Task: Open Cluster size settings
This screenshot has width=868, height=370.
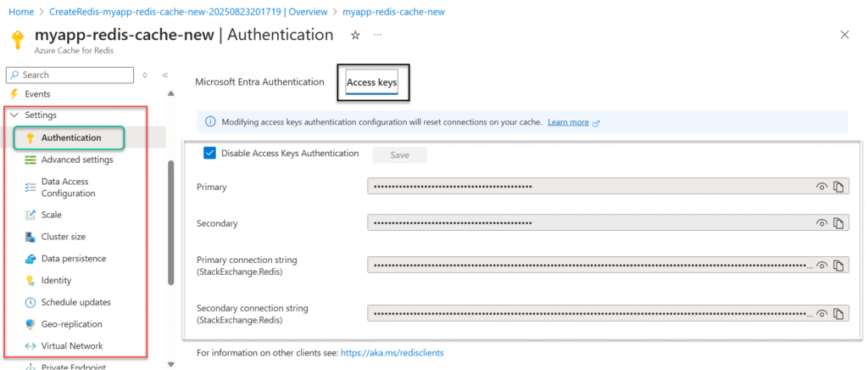Action: (x=63, y=237)
